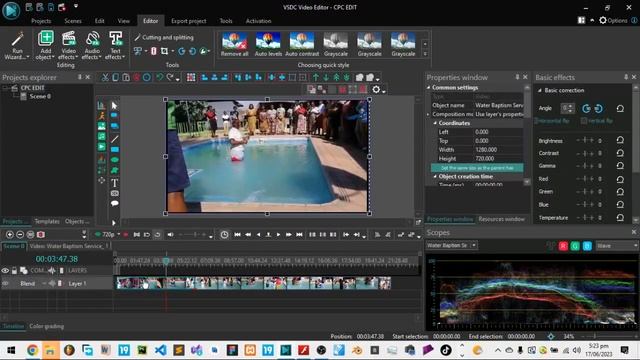Switch to the Templates tab
Viewport: 640px width, 360px height.
pos(47,221)
